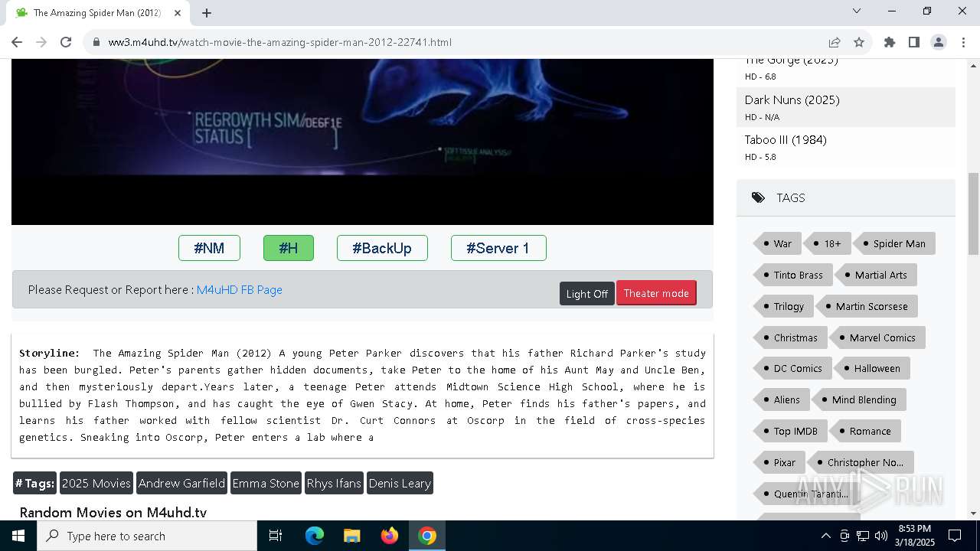Select the Marvel Comics tag
Image resolution: width=980 pixels, height=551 pixels.
[x=877, y=337]
